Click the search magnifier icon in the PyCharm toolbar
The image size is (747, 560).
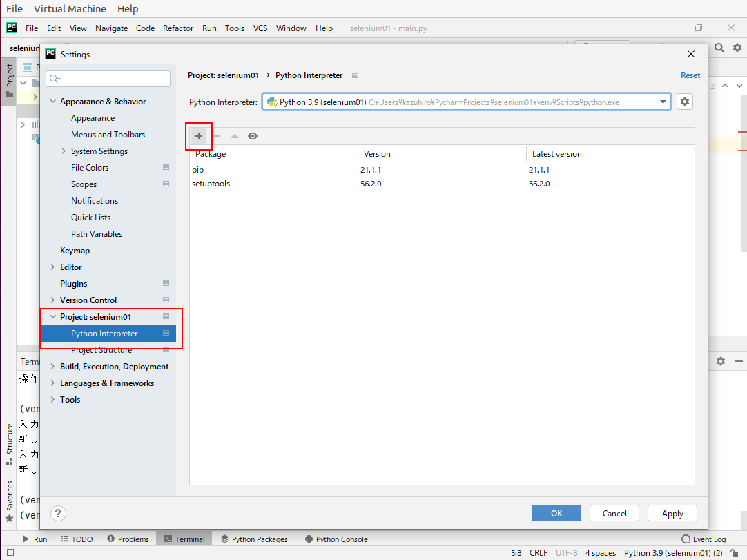tap(719, 48)
